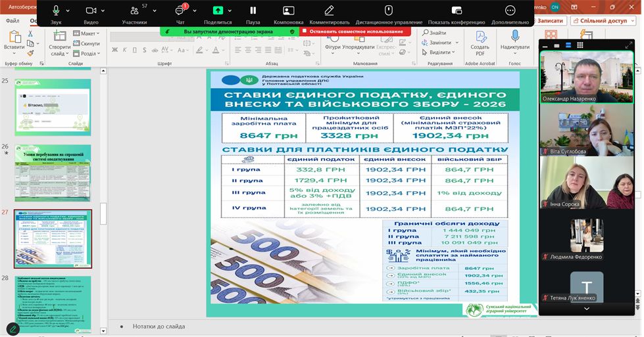Open the More options ellipsis menu
Screen dimensions: 644x337
pyautogui.click(x=510, y=11)
